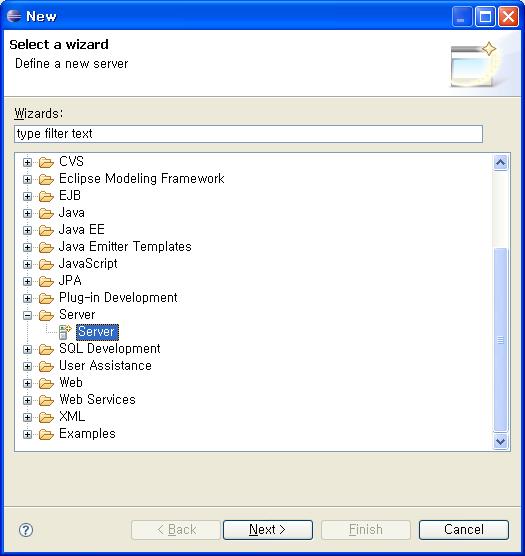The height and width of the screenshot is (556, 525).
Task: Click the Examples folder icon
Action: tap(46, 435)
